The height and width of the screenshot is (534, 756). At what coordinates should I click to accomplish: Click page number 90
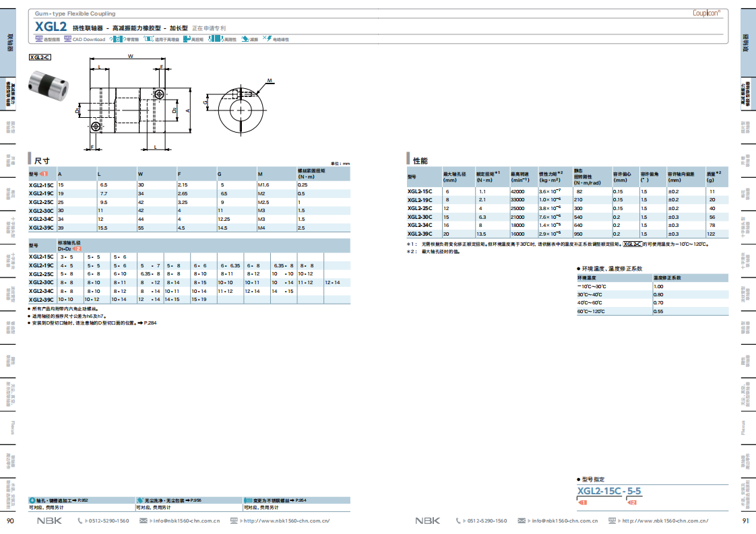point(10,521)
